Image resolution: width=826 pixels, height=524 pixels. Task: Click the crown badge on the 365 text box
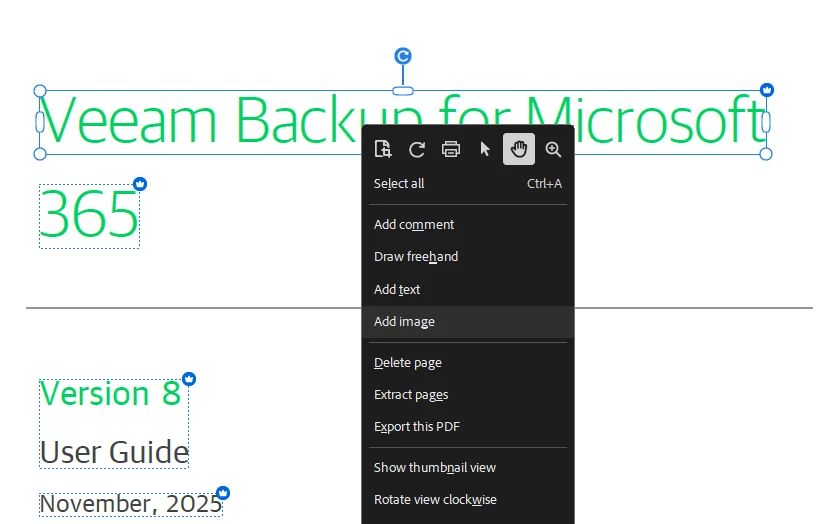coord(140,184)
